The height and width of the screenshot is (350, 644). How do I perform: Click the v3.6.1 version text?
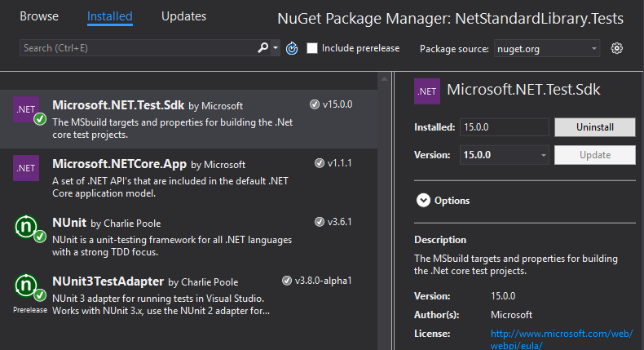tap(340, 222)
